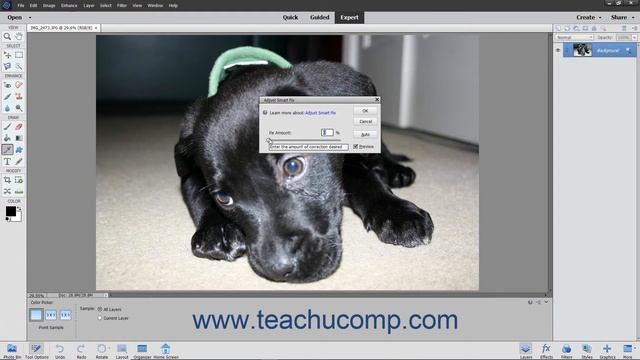Switch to Guided mode tab

(x=320, y=18)
